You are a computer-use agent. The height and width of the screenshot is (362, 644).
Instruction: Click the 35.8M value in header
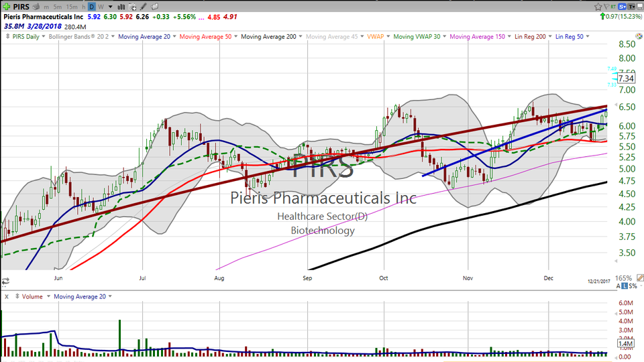14,26
